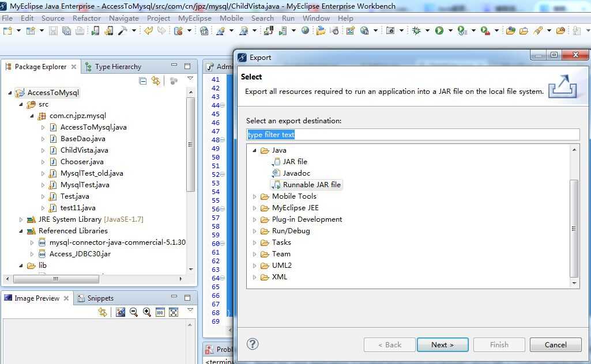Open the Debug button dropdown arrow
Screen dimensions: 591x364
click(427, 31)
